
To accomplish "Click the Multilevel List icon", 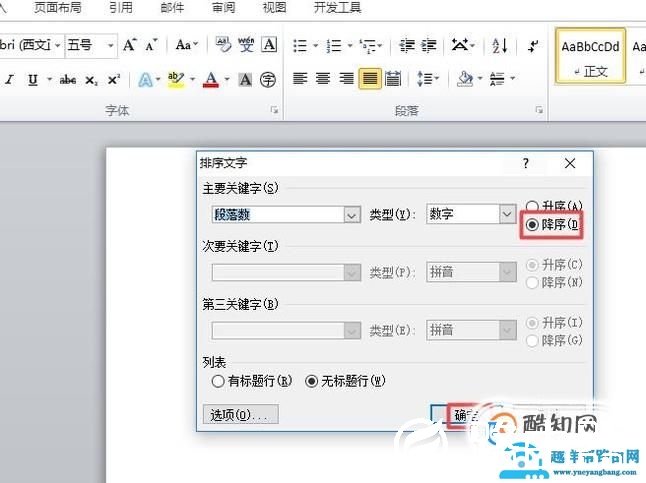I will click(x=367, y=45).
